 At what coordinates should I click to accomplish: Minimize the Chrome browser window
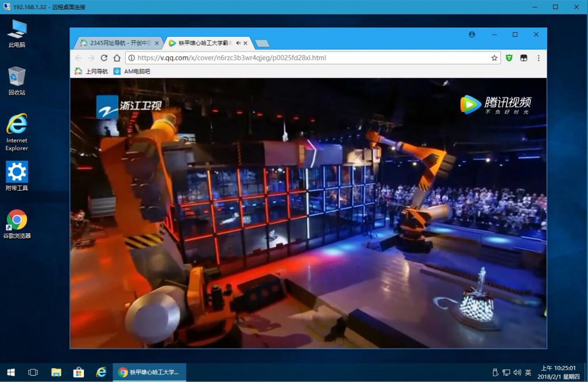(x=494, y=34)
